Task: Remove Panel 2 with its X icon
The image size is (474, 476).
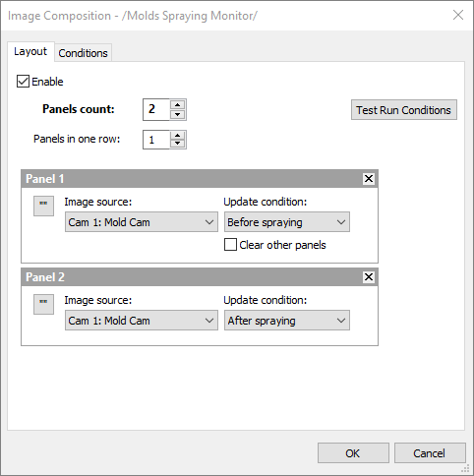Action: (x=369, y=277)
